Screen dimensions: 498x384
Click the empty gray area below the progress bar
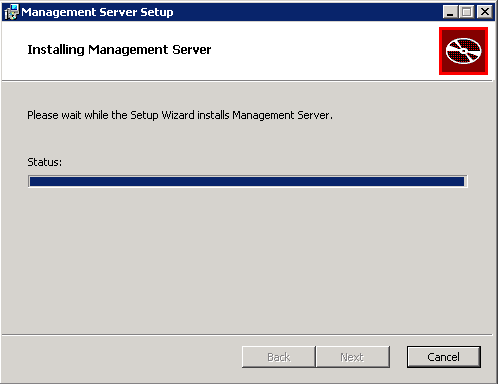click(x=247, y=260)
